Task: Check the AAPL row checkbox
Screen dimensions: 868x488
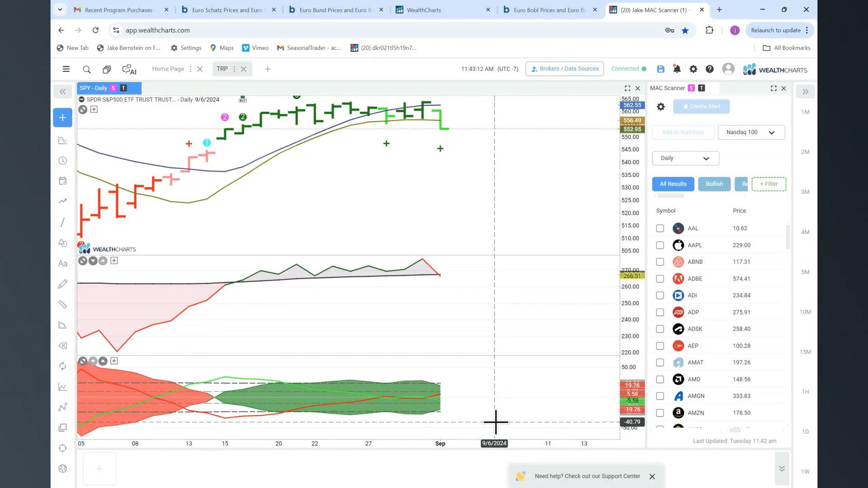Action: 660,245
